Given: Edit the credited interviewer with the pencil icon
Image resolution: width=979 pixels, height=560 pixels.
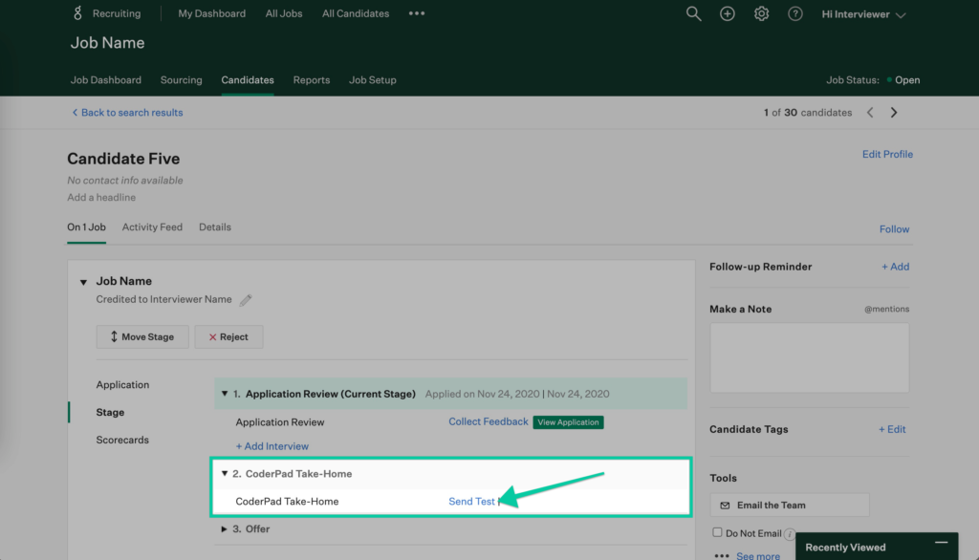Looking at the screenshot, I should coord(246,299).
